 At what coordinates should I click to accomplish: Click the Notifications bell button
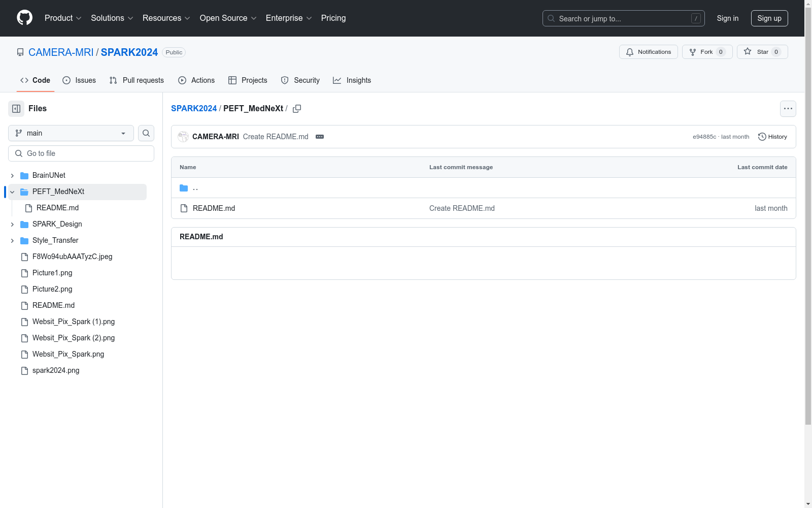(x=648, y=52)
